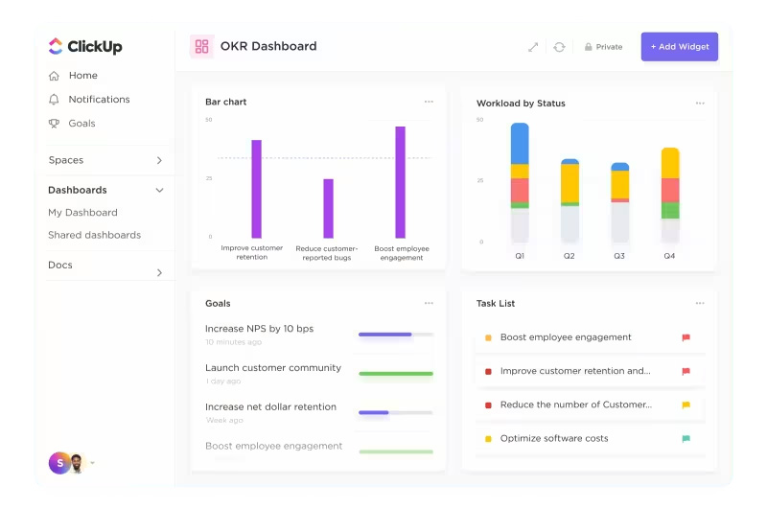
Task: Click the ClickUp logo
Action: [x=85, y=46]
